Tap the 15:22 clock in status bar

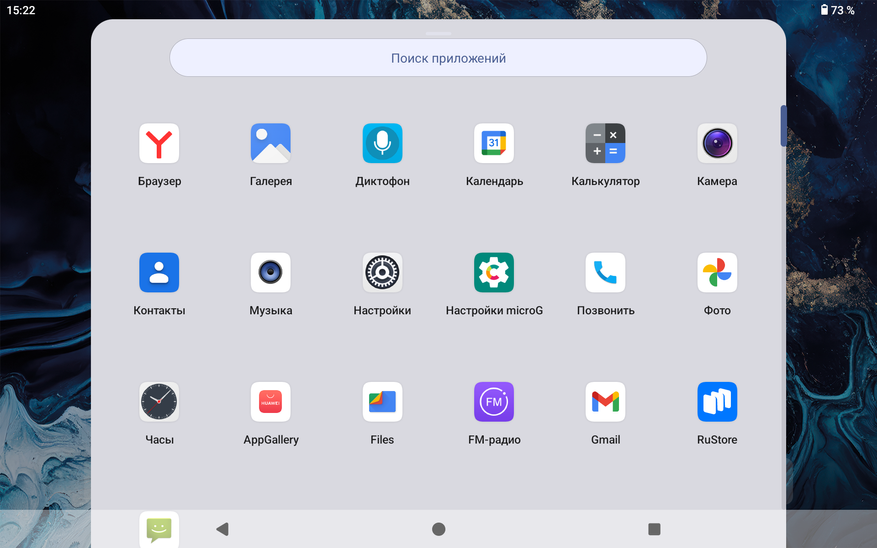21,10
